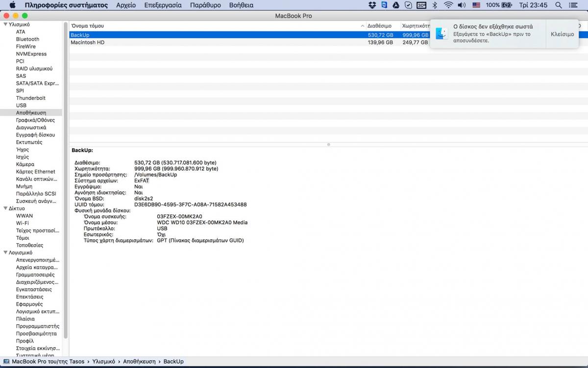Open the Βοήθεια menu

tap(241, 5)
